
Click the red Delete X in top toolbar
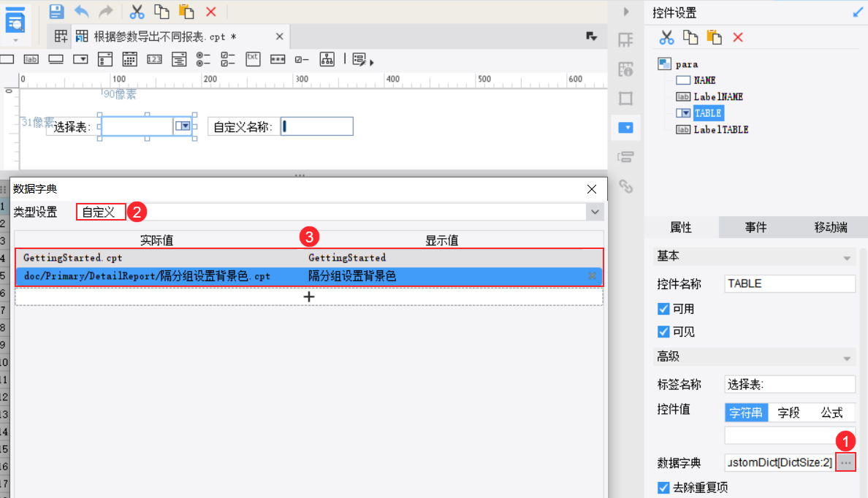(211, 12)
